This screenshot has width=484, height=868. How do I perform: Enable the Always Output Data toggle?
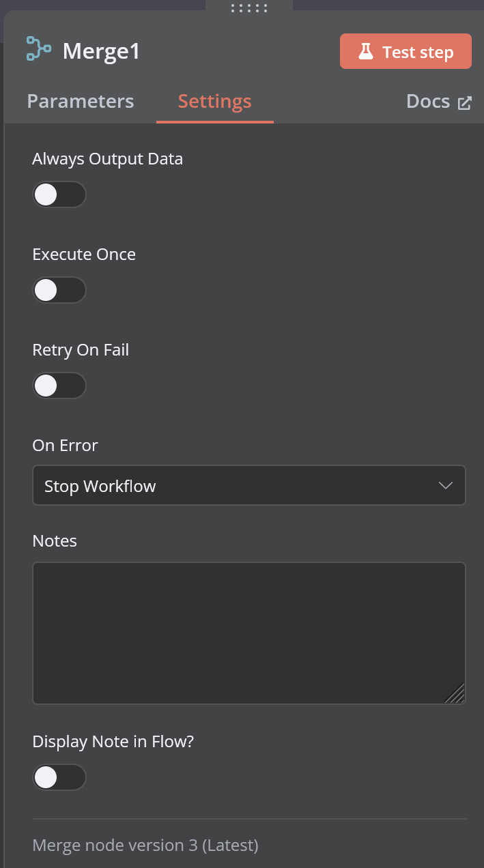[59, 194]
